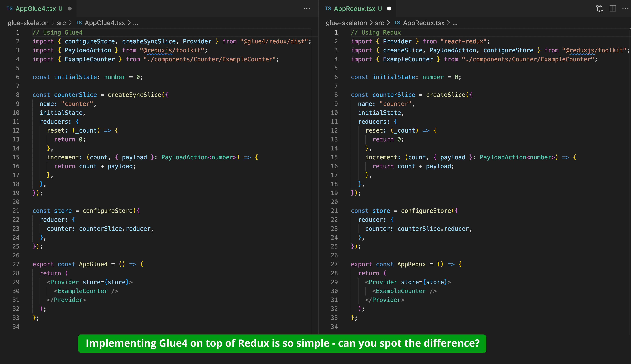
Task: Click 'createSlice' call in AppRedux line 8
Action: coord(445,95)
